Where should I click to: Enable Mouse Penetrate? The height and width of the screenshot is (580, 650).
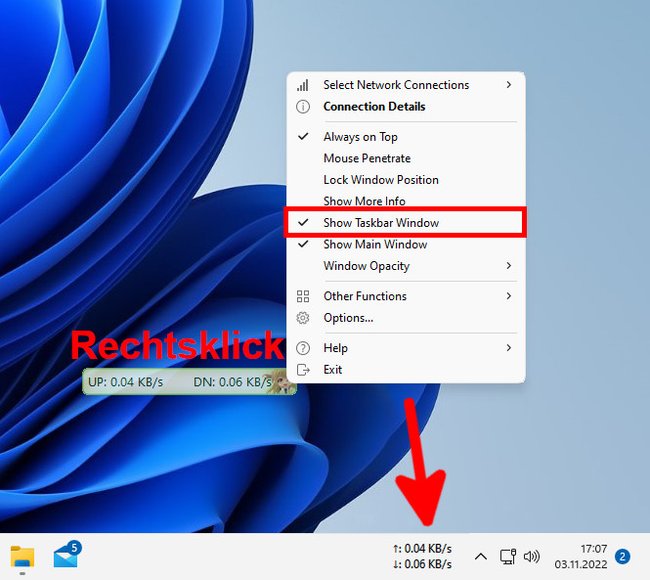tap(406, 158)
